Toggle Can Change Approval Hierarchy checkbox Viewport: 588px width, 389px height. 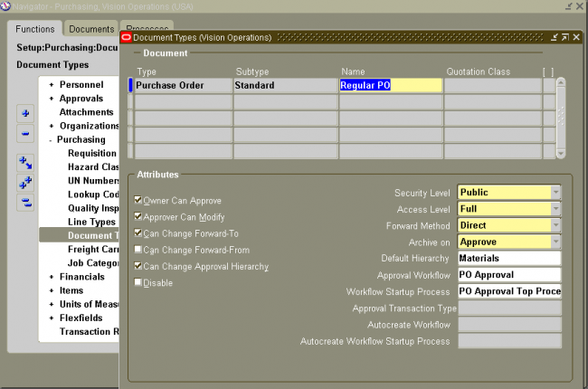138,266
